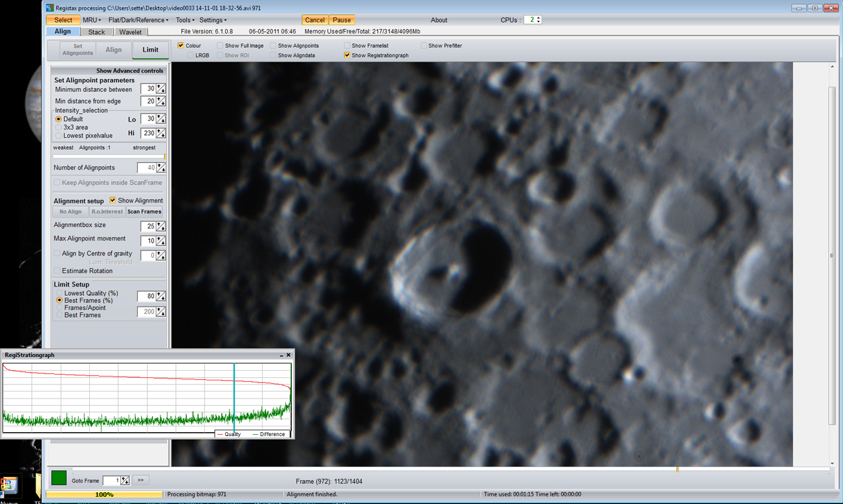Select the 3x3 area radio option
This screenshot has height=504, width=843.
coord(58,127)
